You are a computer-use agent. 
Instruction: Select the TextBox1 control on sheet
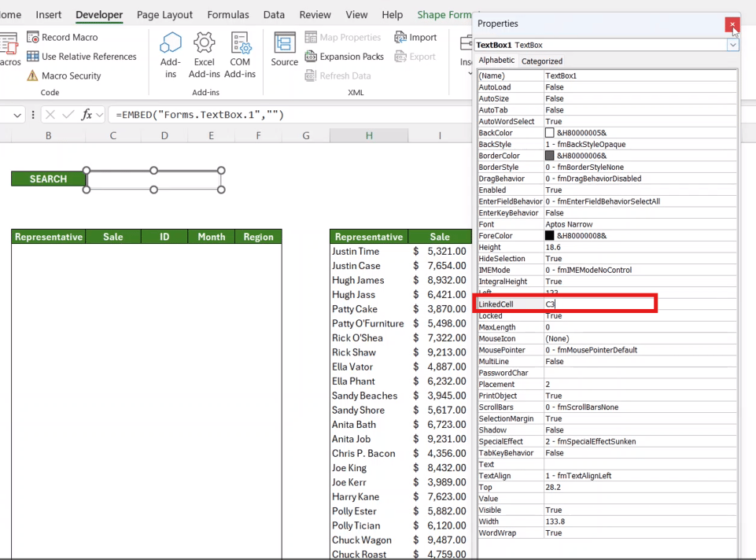tap(153, 180)
